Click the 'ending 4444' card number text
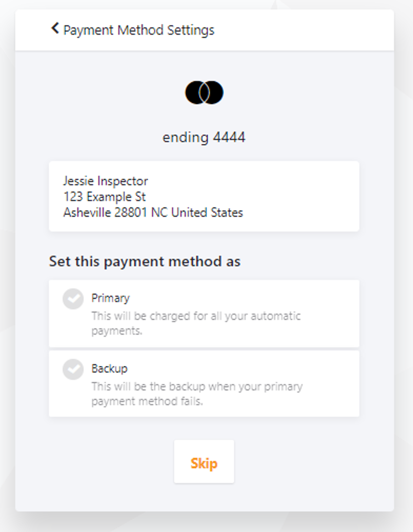Screen dimensions: 413x532 click(204, 137)
